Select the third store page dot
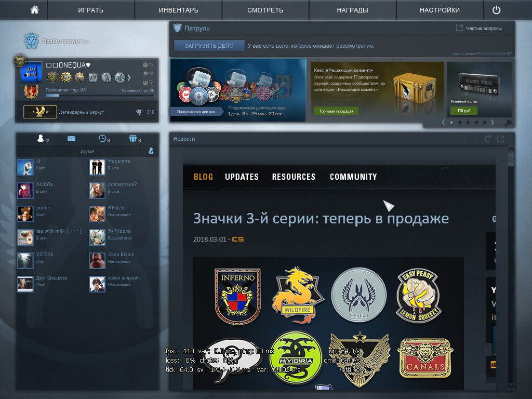The height and width of the screenshot is (399, 532). click(468, 123)
